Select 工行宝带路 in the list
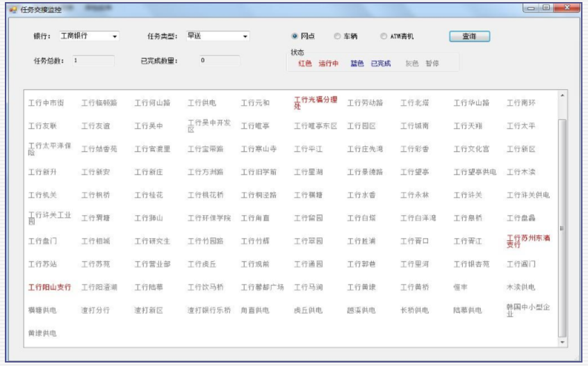The height and width of the screenshot is (366, 588). [206, 149]
